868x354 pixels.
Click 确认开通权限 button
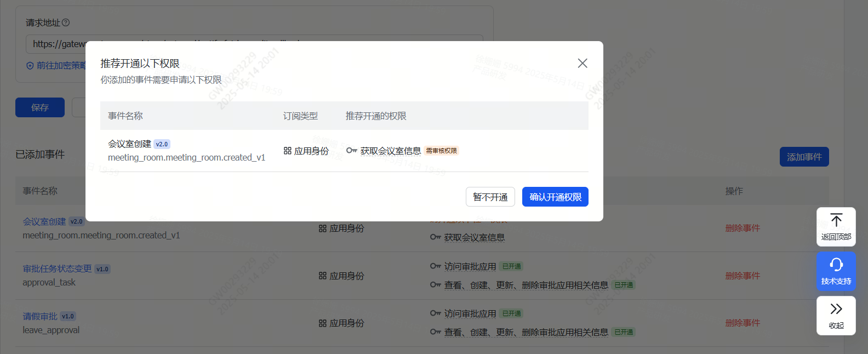[x=555, y=197]
